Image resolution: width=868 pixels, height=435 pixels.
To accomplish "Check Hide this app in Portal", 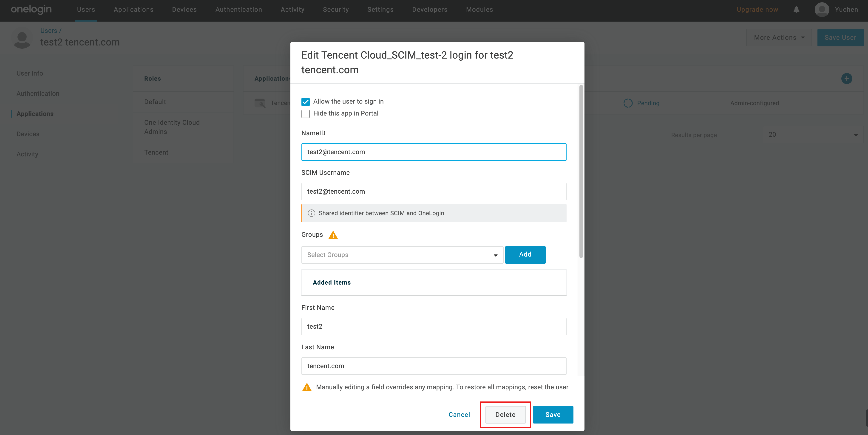I will point(305,114).
